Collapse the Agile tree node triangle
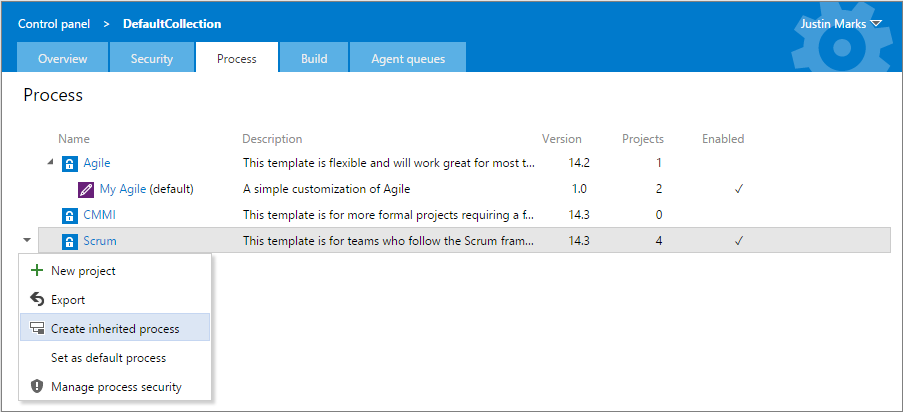903x412 pixels. click(51, 163)
